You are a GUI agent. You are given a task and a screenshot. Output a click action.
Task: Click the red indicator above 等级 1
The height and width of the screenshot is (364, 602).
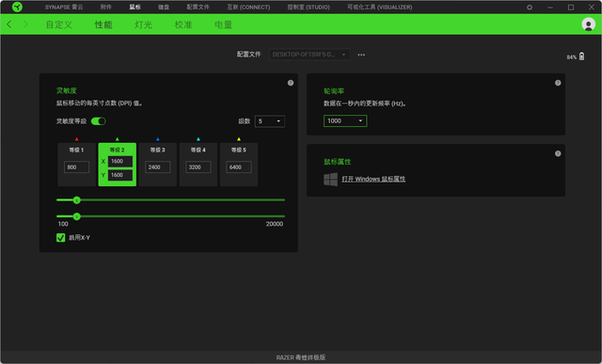click(x=77, y=139)
